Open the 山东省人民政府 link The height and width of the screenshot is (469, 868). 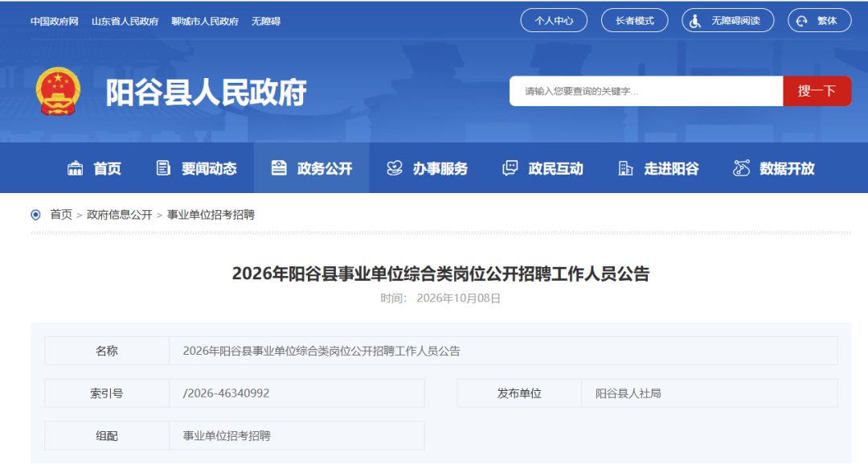pyautogui.click(x=125, y=21)
